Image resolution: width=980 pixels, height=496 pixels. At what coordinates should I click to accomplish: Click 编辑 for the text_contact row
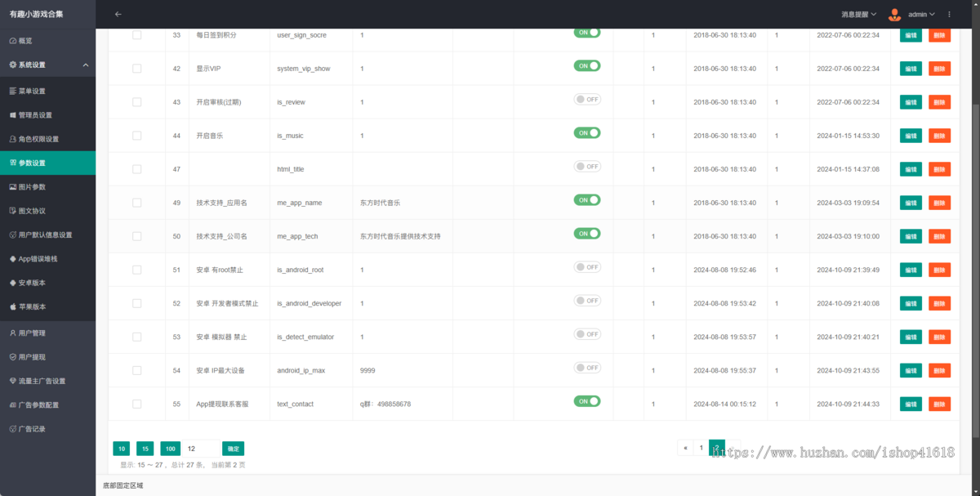911,404
